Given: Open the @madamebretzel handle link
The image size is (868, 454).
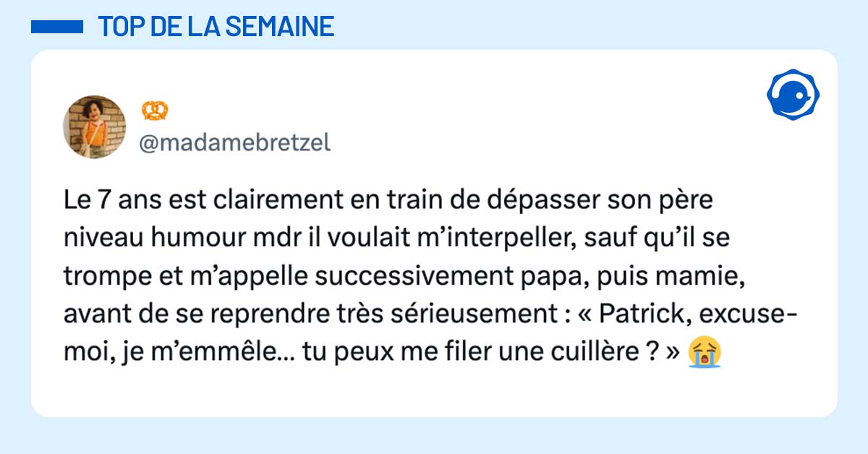Looking at the screenshot, I should (x=234, y=143).
